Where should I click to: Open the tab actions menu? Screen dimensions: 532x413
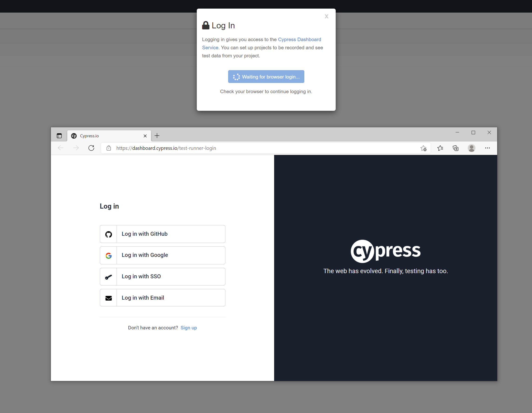coord(59,136)
